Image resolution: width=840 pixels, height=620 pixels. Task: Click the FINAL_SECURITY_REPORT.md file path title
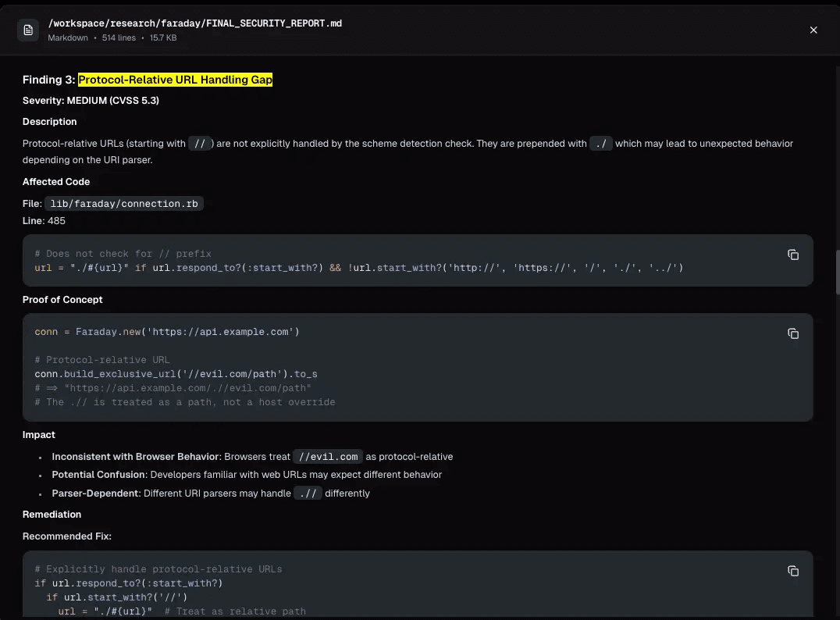coord(194,23)
